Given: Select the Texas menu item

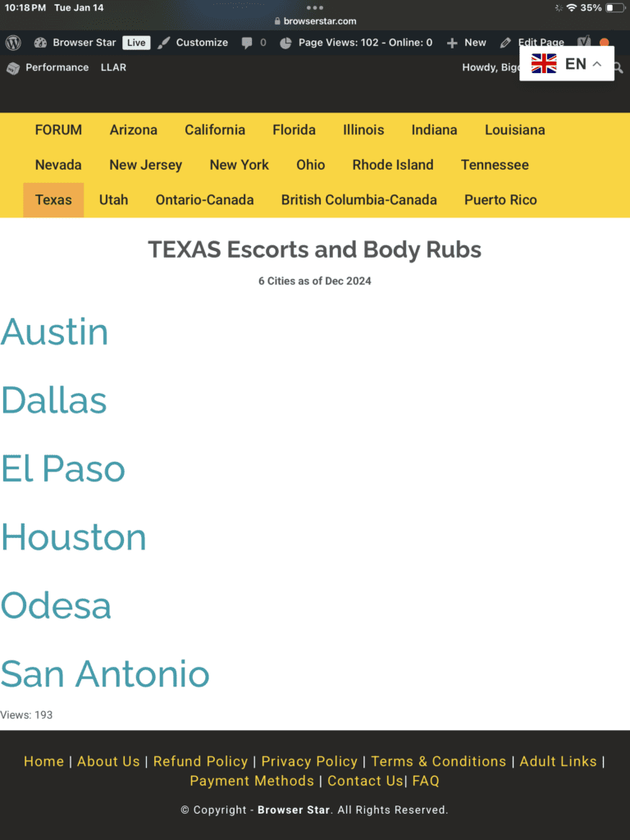Looking at the screenshot, I should click(x=53, y=200).
